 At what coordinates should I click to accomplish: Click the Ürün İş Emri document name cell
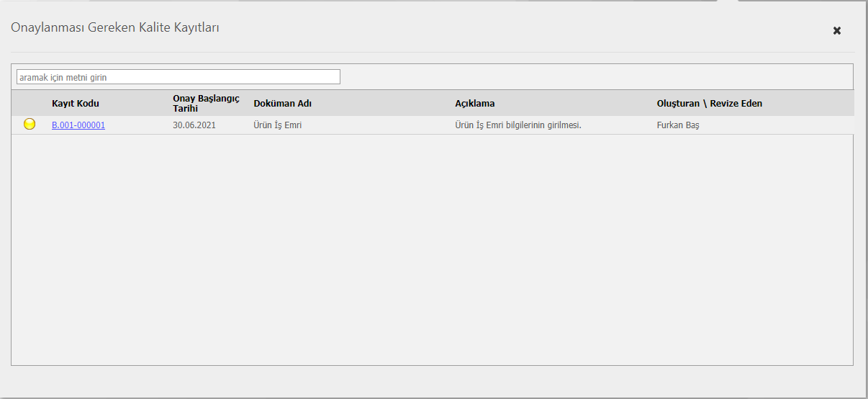(278, 125)
